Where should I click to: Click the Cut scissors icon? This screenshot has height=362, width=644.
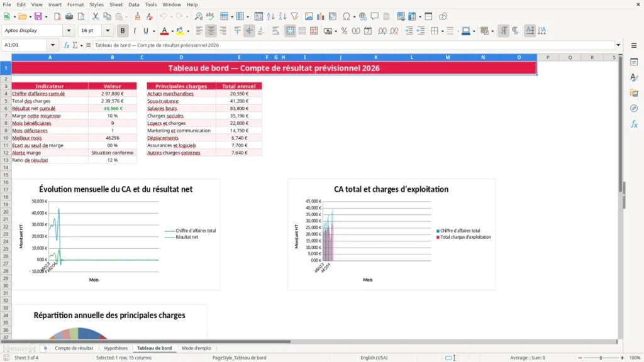click(x=96, y=16)
